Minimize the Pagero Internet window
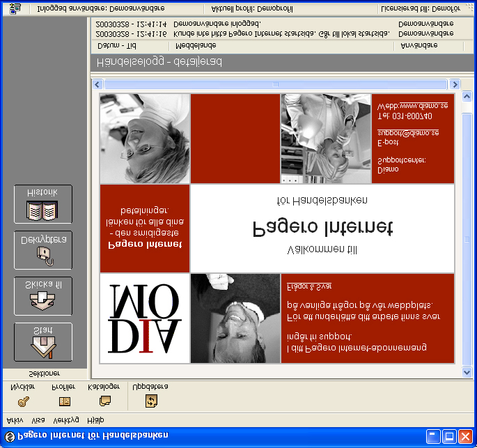Screen dimensions: 477x448 point(433,437)
